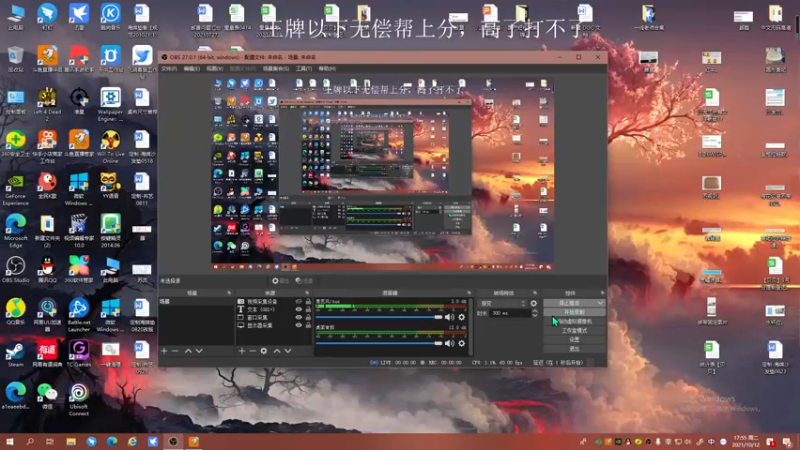Toggle visibility of window capture source

pyautogui.click(x=299, y=317)
